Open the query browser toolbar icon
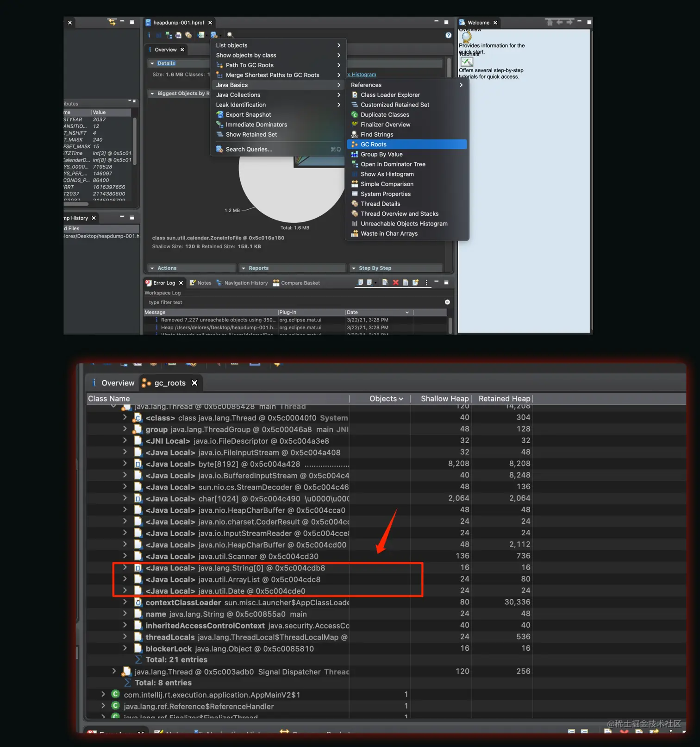 (x=214, y=35)
